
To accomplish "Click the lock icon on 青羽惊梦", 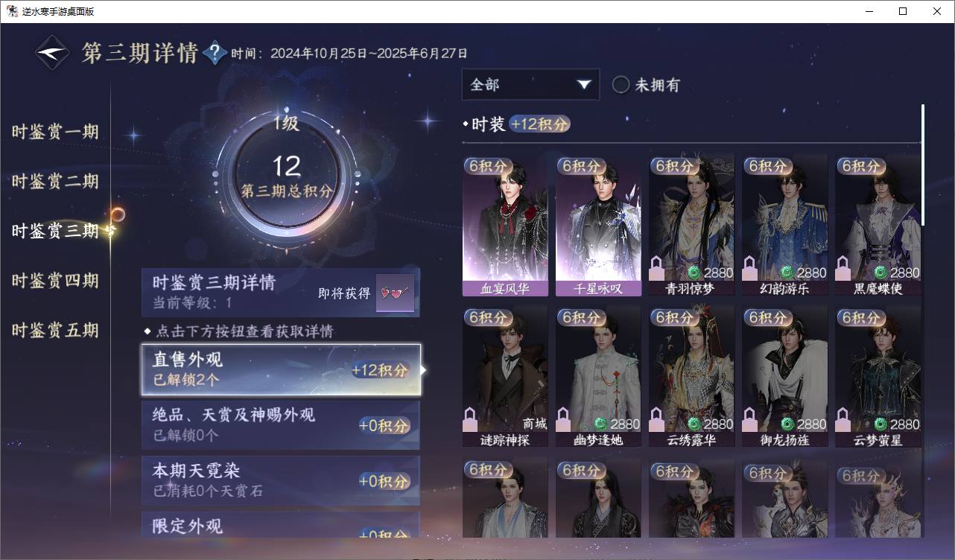I will coord(657,267).
